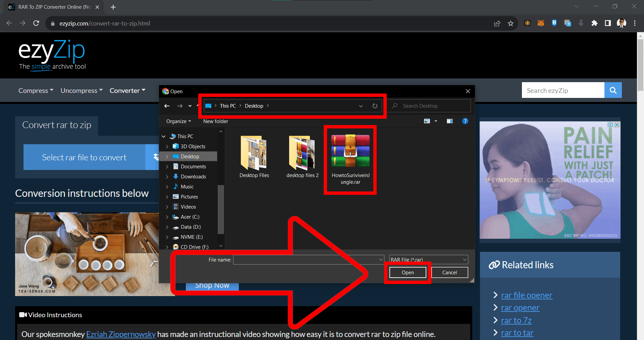Viewport: 644px width, 340px height.
Task: Refresh the Desktop folder with the refresh icon
Action: (375, 106)
